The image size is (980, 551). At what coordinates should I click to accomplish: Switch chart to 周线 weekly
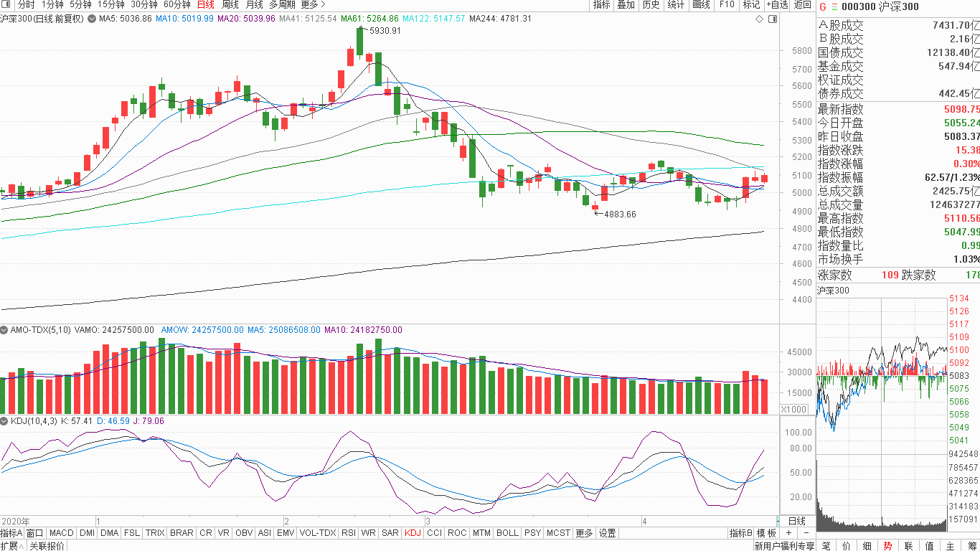230,4
